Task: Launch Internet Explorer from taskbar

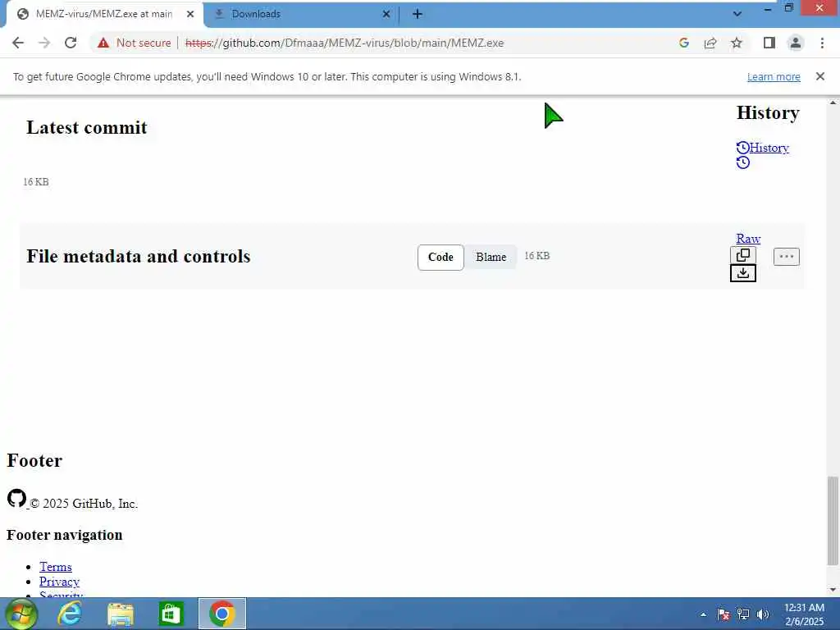Action: pos(70,614)
